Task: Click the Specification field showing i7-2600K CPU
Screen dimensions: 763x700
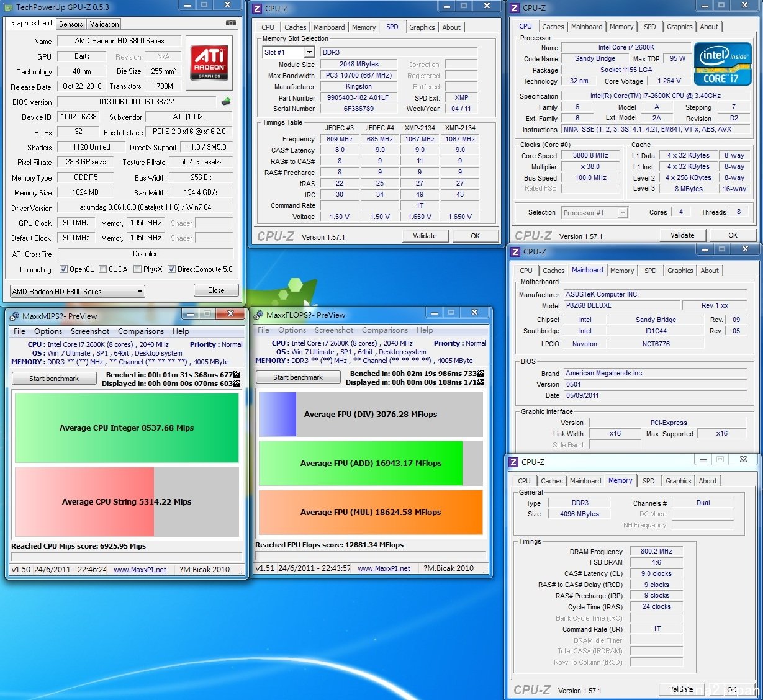Action: [655, 96]
